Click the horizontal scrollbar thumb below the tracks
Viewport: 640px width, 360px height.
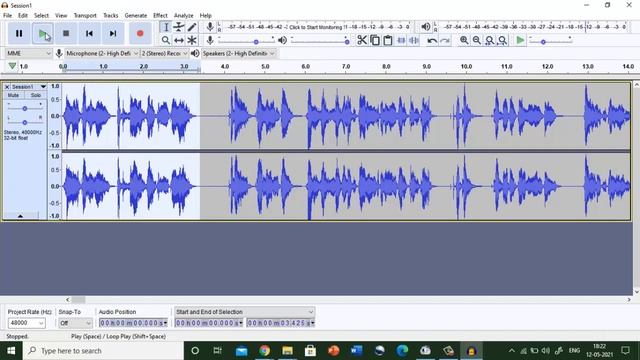click(79, 300)
